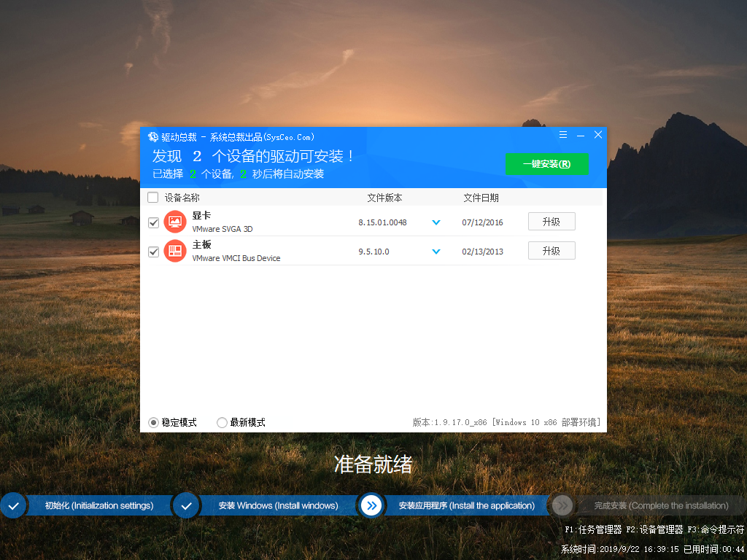The width and height of the screenshot is (747, 560).
Task: Uncheck the 显卡 VMware SVGA 3D checkbox
Action: coord(153,222)
